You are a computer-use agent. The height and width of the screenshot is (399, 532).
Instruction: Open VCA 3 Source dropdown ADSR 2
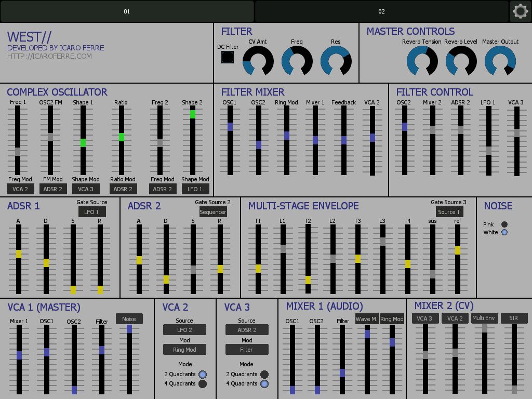[247, 330]
